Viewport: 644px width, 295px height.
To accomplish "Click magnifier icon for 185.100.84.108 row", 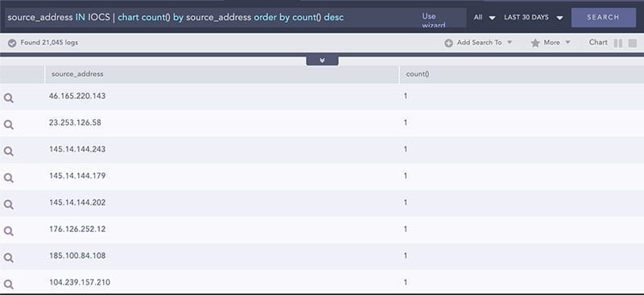I will click(x=9, y=258).
